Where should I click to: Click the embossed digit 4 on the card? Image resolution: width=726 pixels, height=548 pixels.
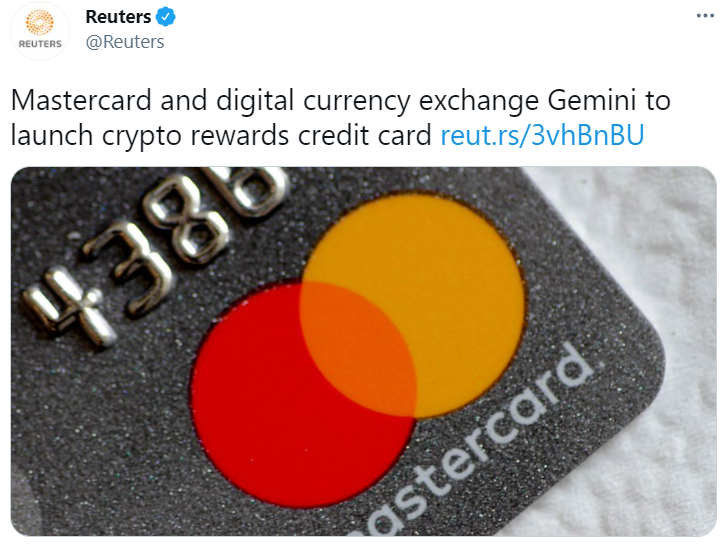(69, 305)
